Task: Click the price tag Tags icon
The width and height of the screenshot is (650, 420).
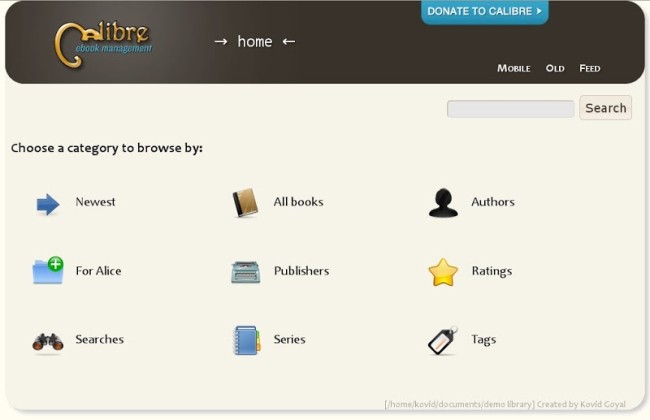Action: (443, 340)
